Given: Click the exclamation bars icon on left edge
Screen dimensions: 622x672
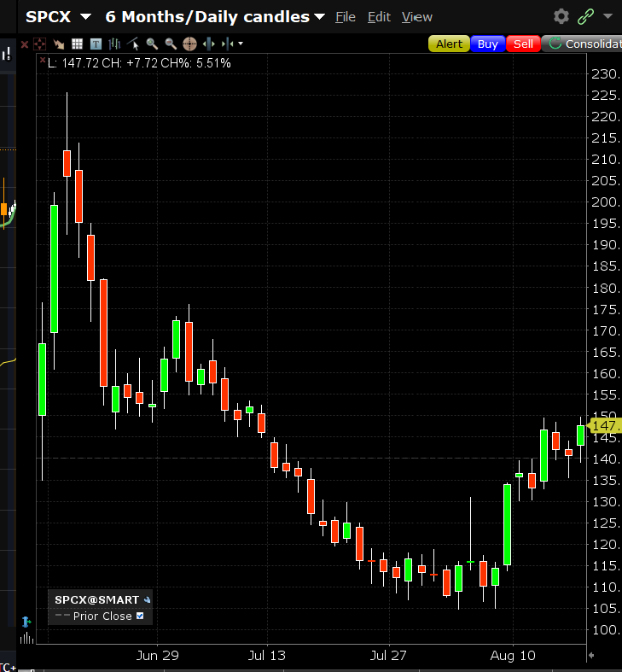Looking at the screenshot, I should pyautogui.click(x=7, y=55).
